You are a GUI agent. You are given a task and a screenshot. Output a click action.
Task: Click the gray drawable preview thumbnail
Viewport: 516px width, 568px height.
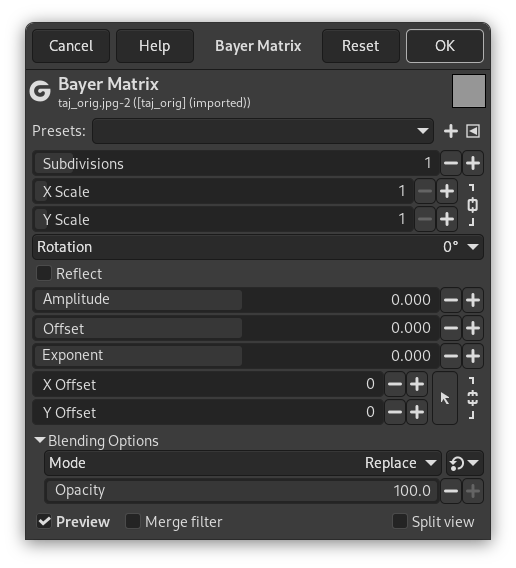pyautogui.click(x=469, y=91)
